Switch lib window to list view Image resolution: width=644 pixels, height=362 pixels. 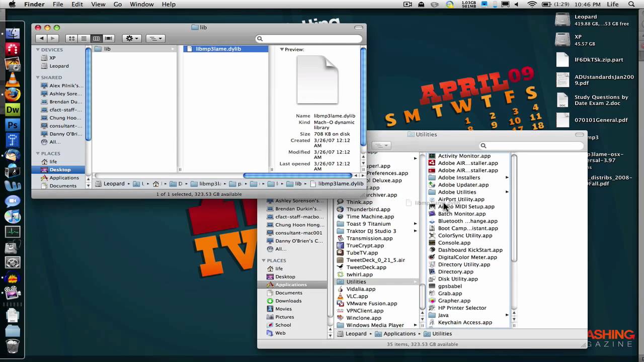[x=84, y=38]
